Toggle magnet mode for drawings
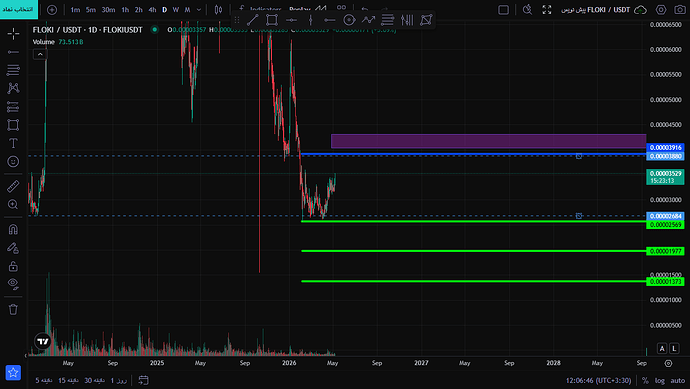The width and height of the screenshot is (690, 389). 13,229
